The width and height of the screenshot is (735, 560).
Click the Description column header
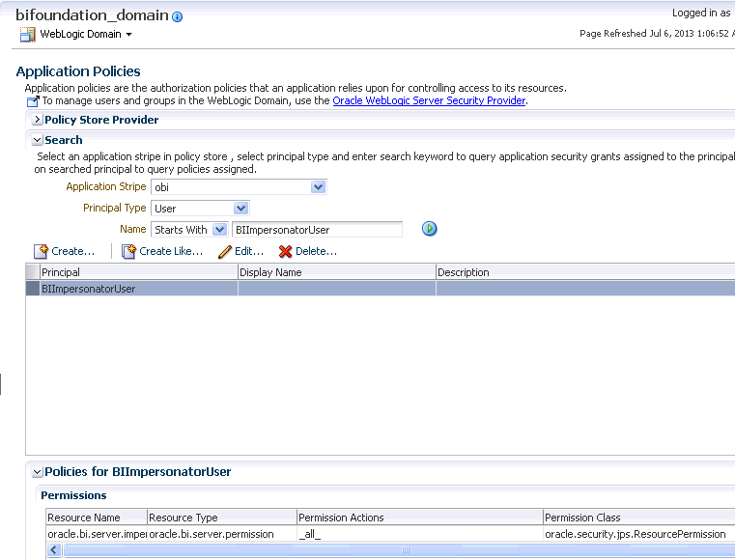(x=585, y=272)
